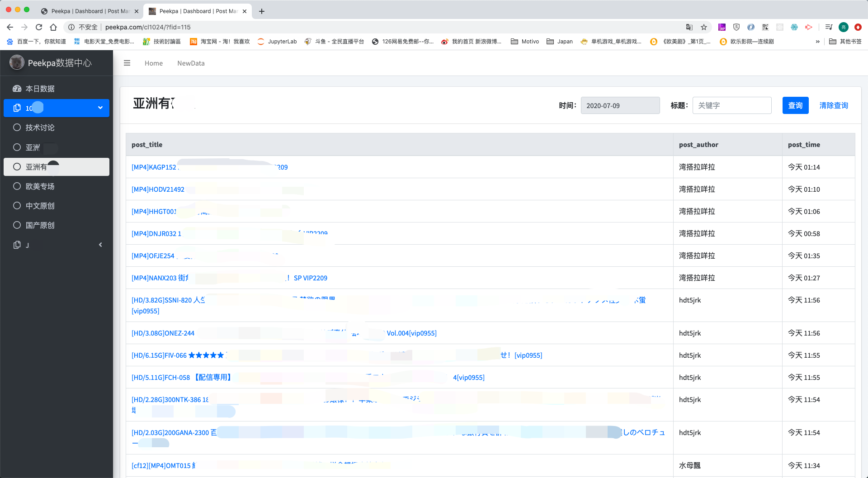
Task: Click the Peekpa数据中心 brand title
Action: [x=60, y=63]
